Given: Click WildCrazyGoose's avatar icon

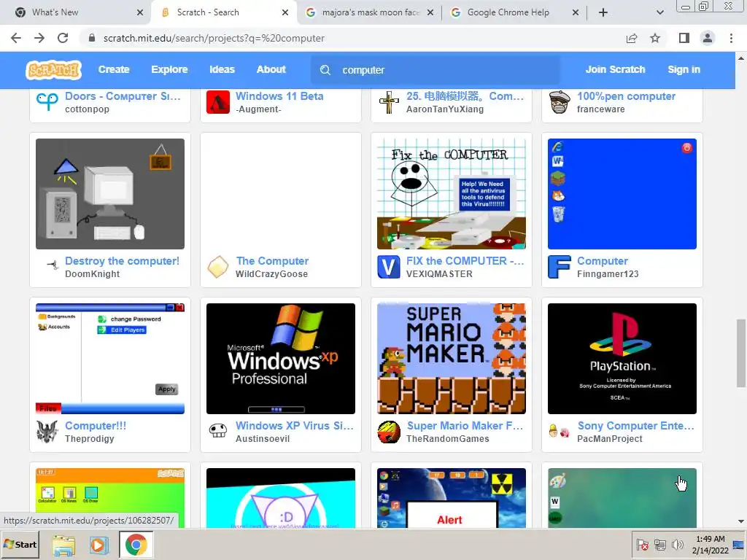Looking at the screenshot, I should [217, 267].
